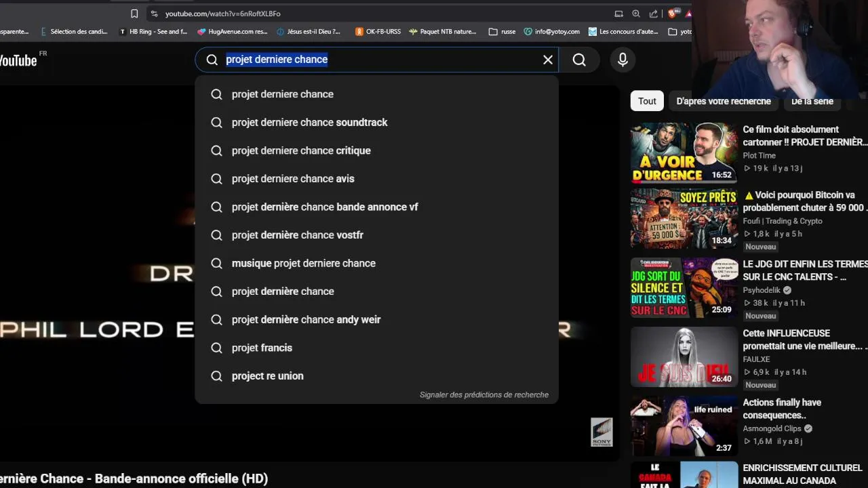Select suggestion 'projet derniere chance critique'
The image size is (868, 488).
(376, 150)
